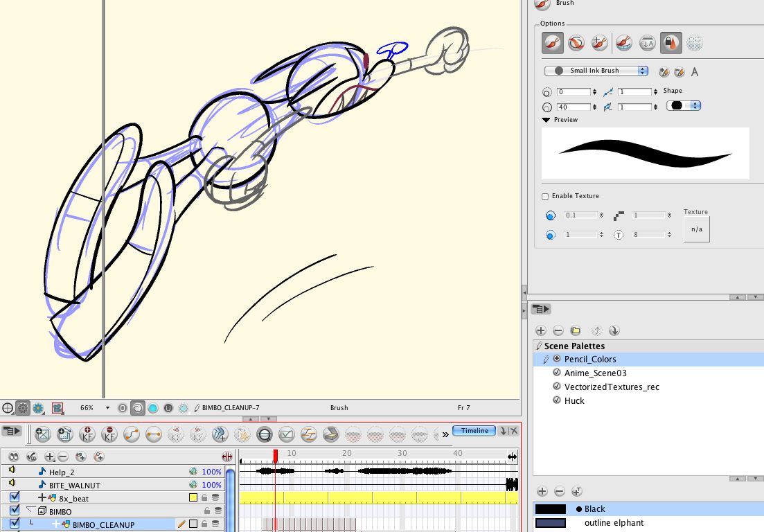Select the outline elphant colour swatch

click(648, 523)
